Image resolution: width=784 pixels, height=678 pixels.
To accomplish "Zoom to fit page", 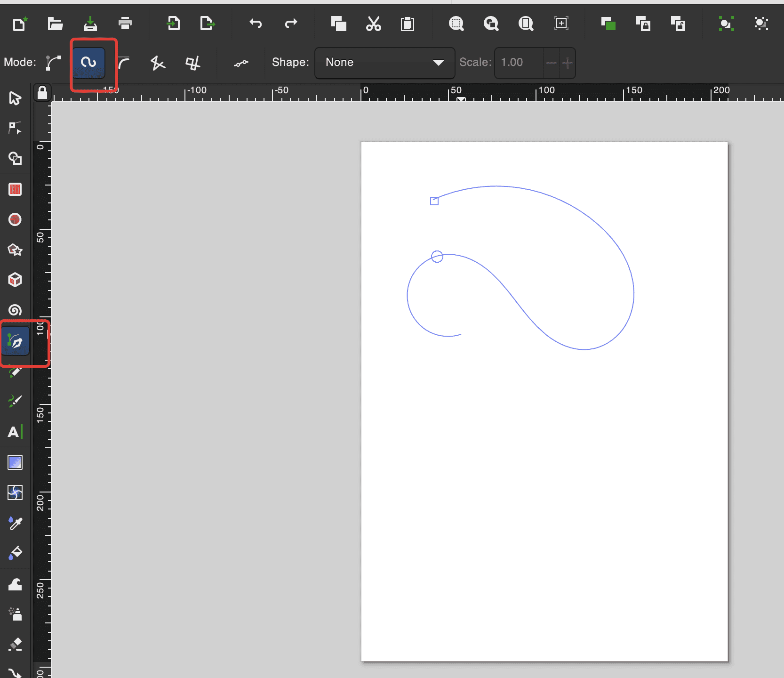I will click(x=526, y=23).
